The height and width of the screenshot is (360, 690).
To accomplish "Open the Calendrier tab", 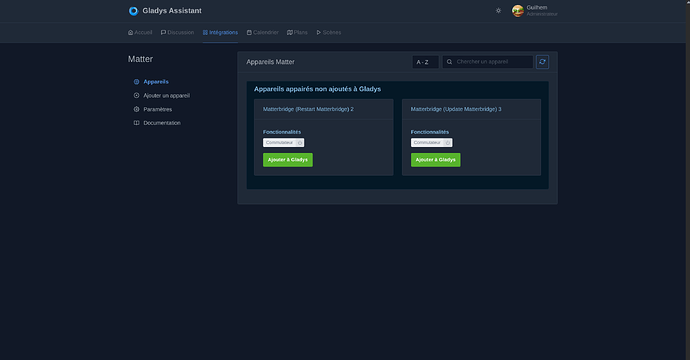I will (x=263, y=33).
